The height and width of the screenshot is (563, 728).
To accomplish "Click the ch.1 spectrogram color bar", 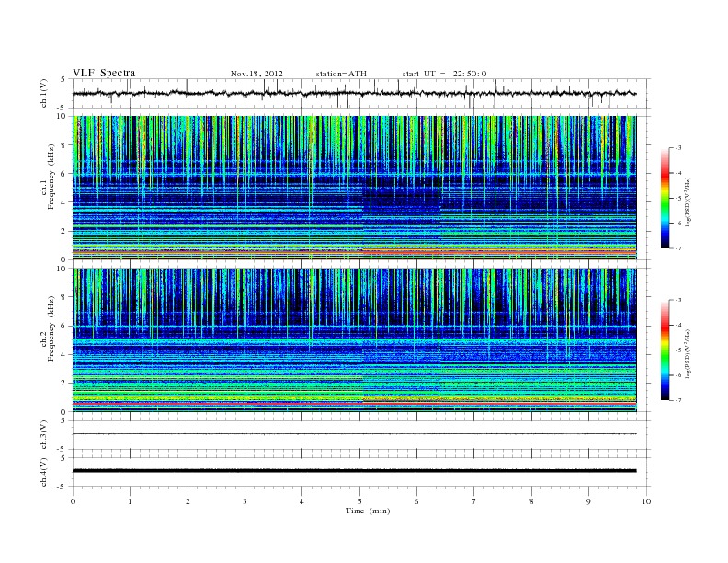I will pos(665,198).
